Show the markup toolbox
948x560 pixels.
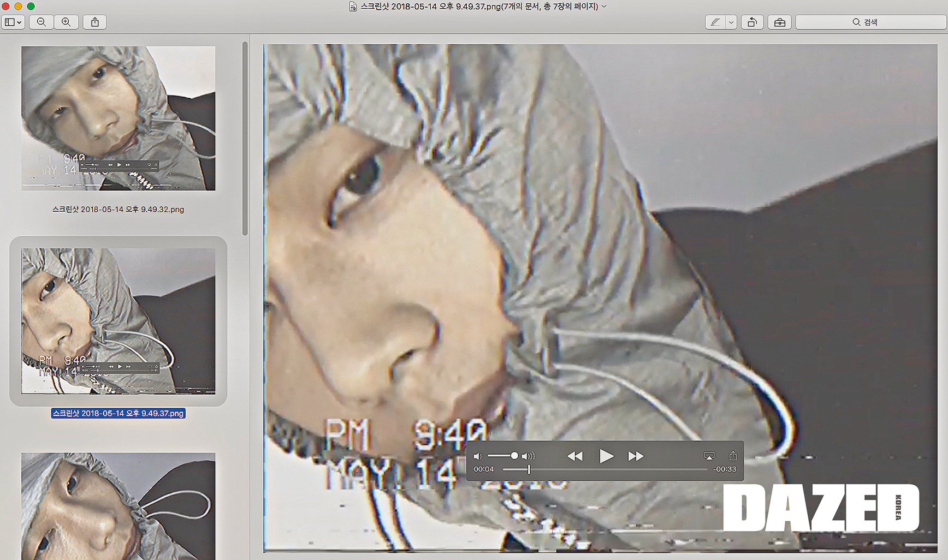tap(779, 22)
